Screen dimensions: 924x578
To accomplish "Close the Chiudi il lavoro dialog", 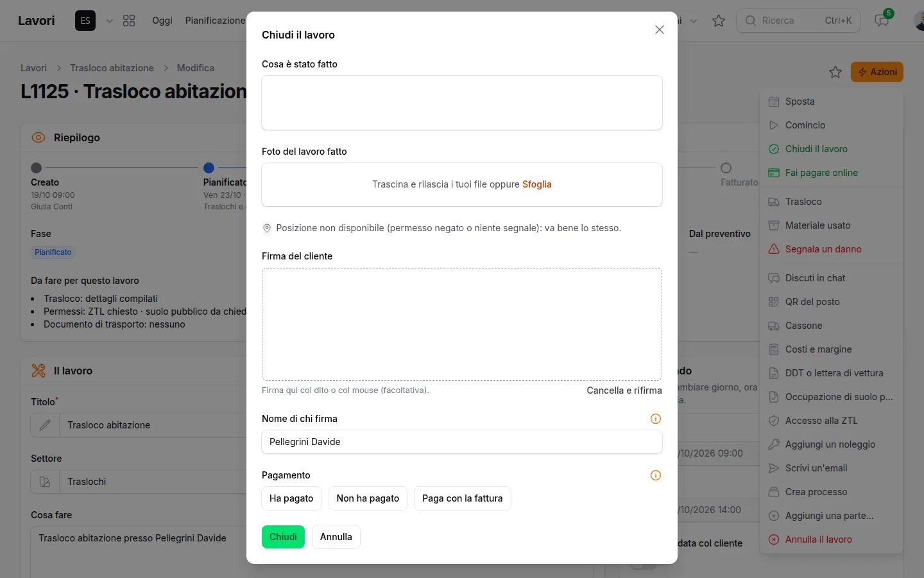I will click(659, 30).
